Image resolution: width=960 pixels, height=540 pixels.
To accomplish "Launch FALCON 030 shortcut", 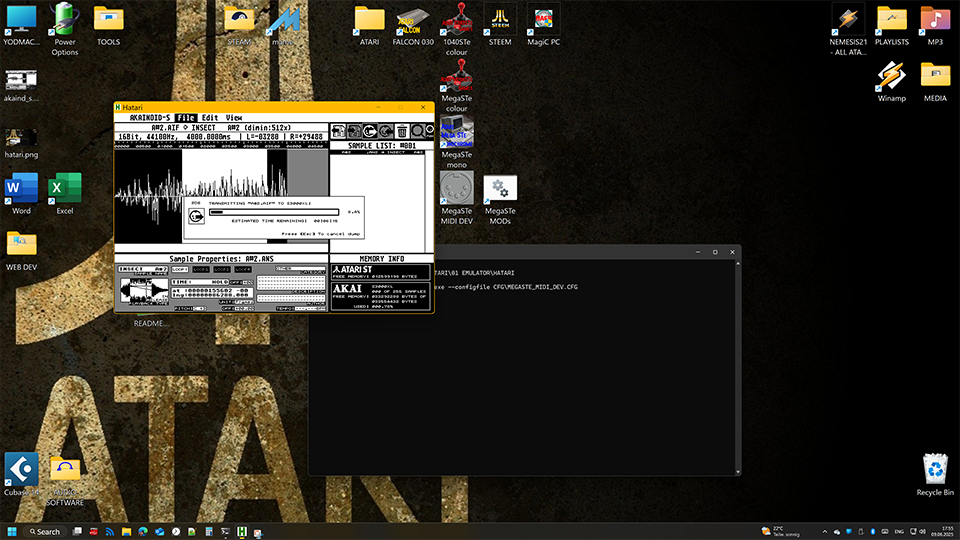I will [x=413, y=26].
